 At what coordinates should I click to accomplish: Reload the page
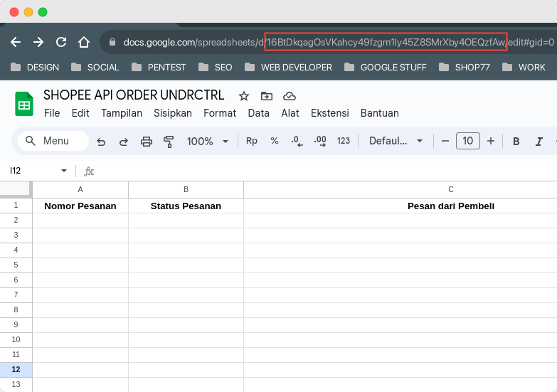tap(61, 42)
